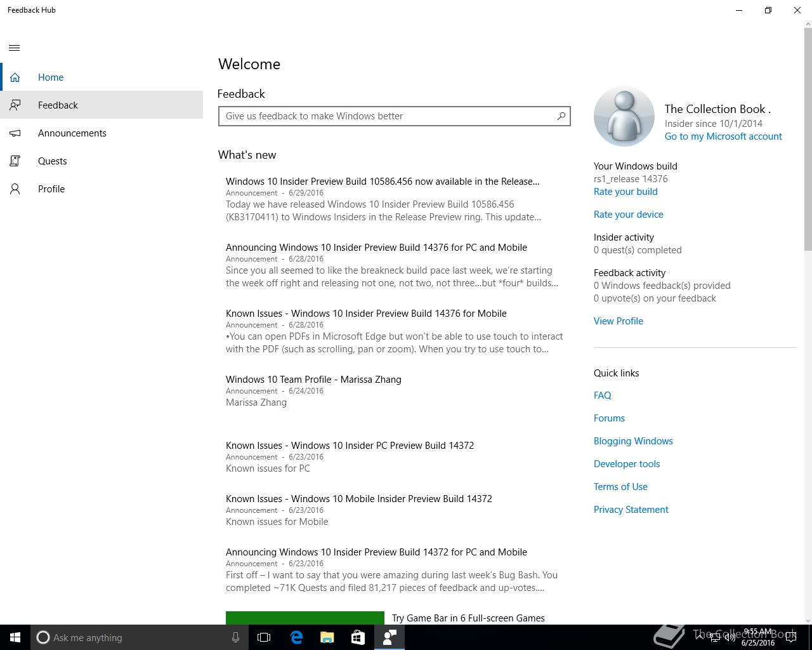
Task: Select Quests in navigation pane
Action: pos(101,161)
